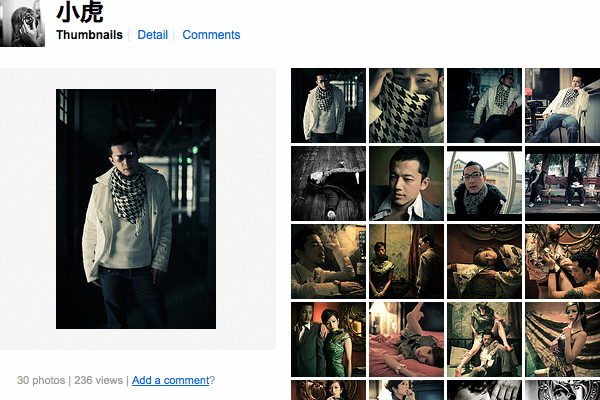Open the Comments view
Screen dimensions: 600x400
(x=211, y=35)
